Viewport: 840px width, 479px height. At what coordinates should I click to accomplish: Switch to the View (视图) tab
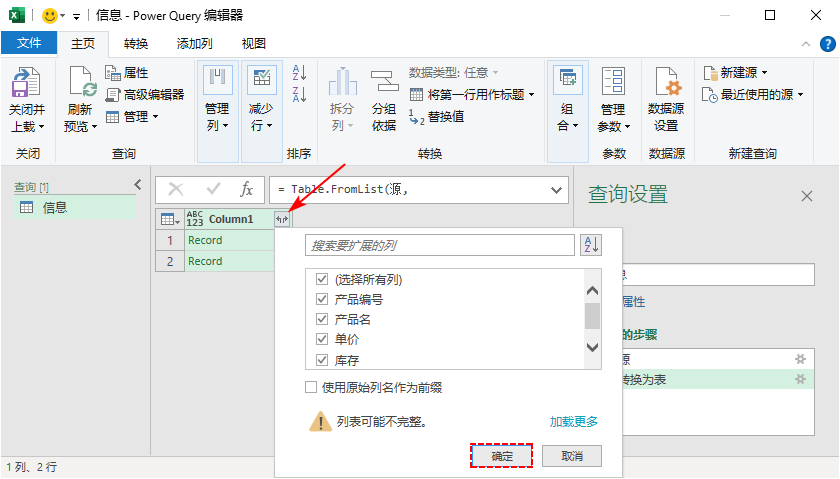[x=253, y=44]
